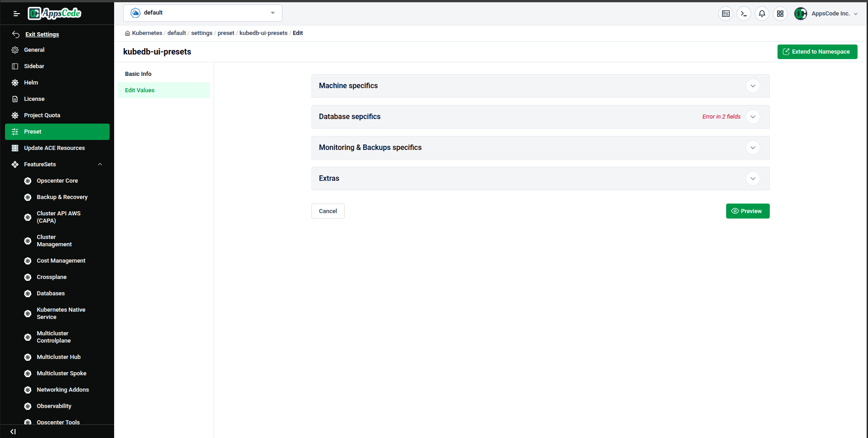868x438 pixels.
Task: Click the Preview button
Action: pyautogui.click(x=748, y=211)
